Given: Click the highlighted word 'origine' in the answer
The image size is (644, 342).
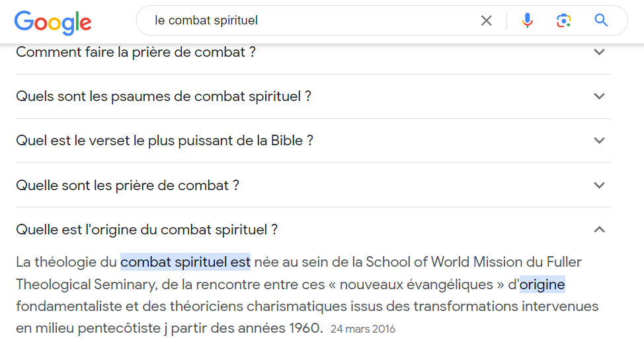Looking at the screenshot, I should (542, 285).
